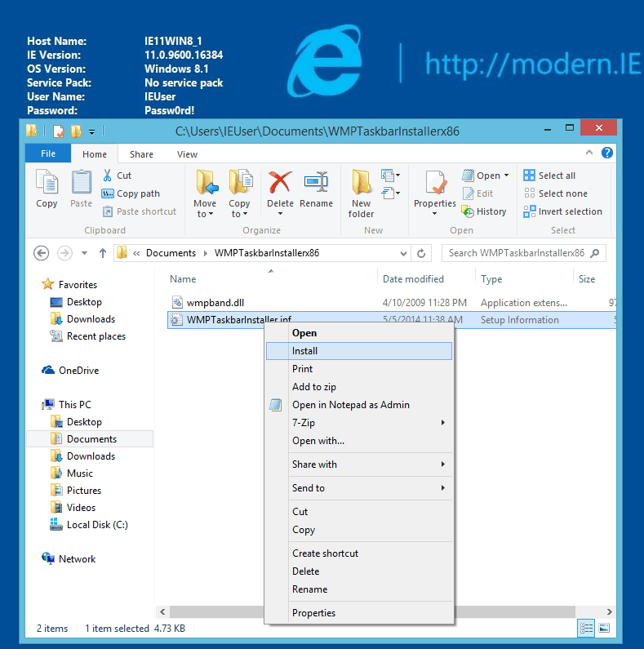The height and width of the screenshot is (649, 644).
Task: Click Copy path in the ribbon
Action: (131, 193)
